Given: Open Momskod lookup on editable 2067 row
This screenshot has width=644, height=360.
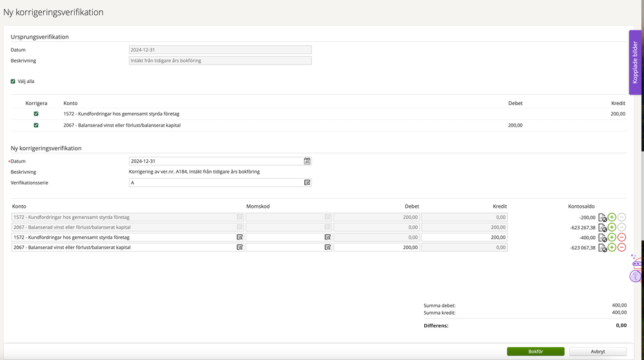Looking at the screenshot, I should (327, 247).
